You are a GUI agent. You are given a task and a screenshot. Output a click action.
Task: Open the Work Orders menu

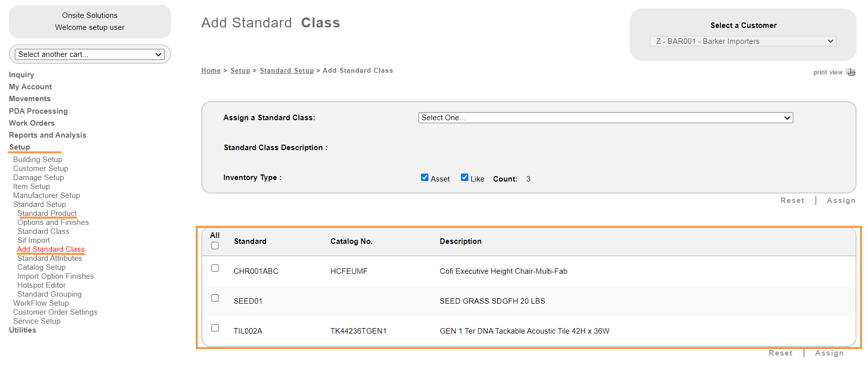click(32, 123)
